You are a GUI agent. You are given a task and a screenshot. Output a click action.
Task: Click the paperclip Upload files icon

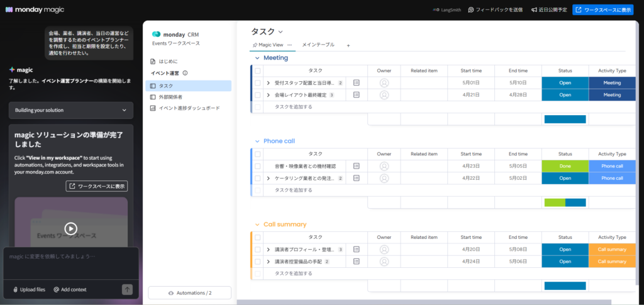[x=16, y=289]
